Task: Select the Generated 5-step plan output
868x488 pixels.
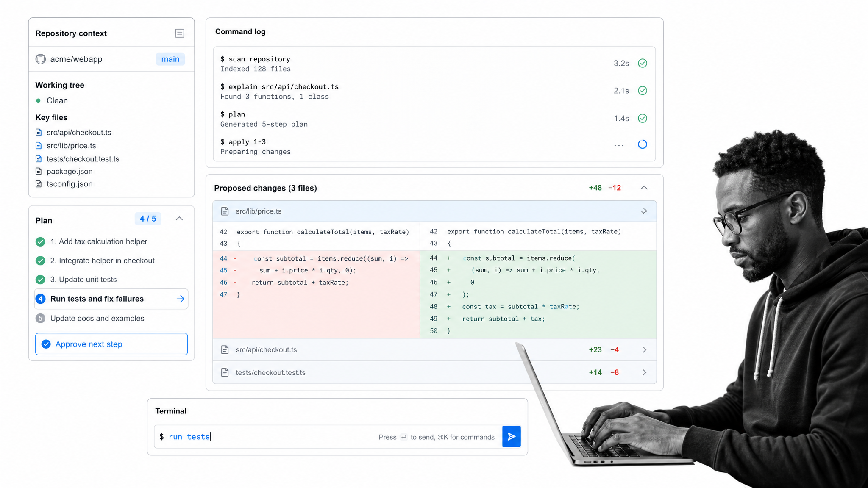Action: tap(264, 124)
